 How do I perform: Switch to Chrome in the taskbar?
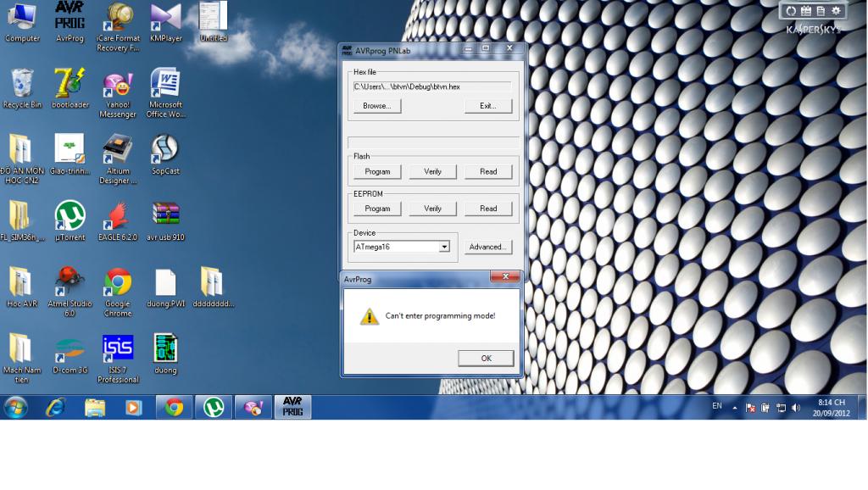point(174,408)
